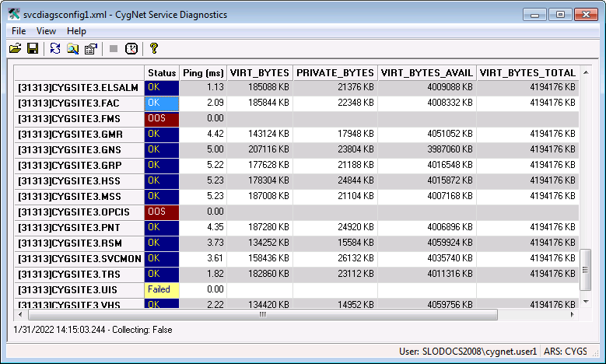Open the Help menu
Image resolution: width=606 pixels, height=364 pixels.
click(76, 31)
